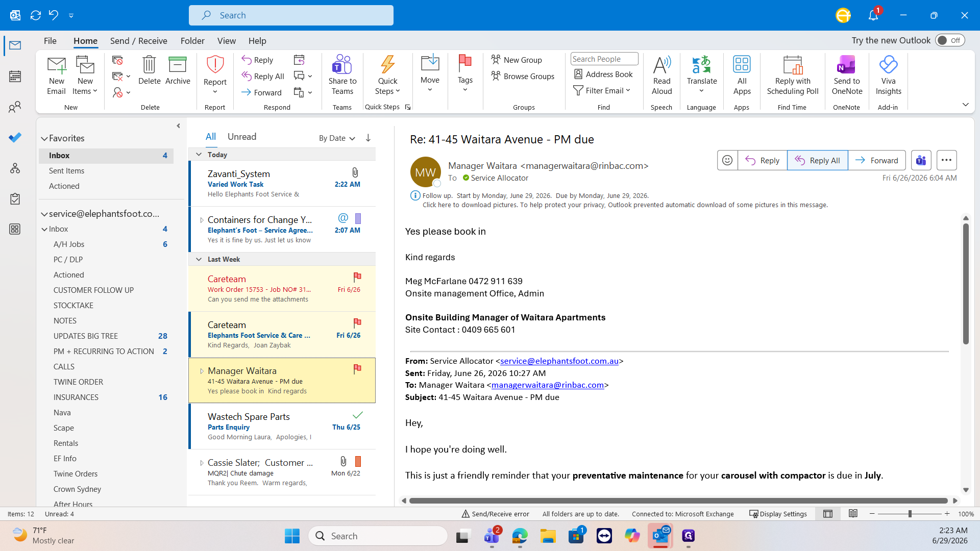Switch to Reading view in status bar
980x551 pixels.
[x=853, y=514]
